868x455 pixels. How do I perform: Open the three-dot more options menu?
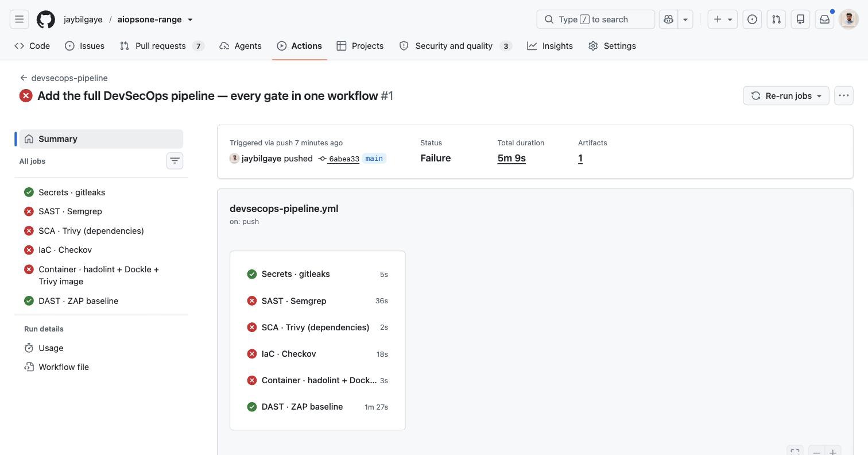pos(843,95)
